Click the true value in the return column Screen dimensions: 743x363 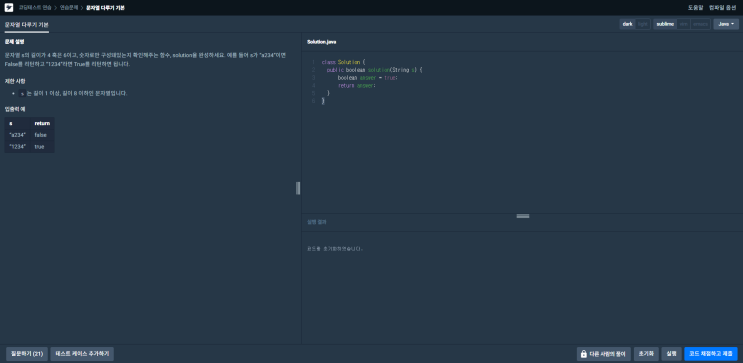pyautogui.click(x=39, y=147)
